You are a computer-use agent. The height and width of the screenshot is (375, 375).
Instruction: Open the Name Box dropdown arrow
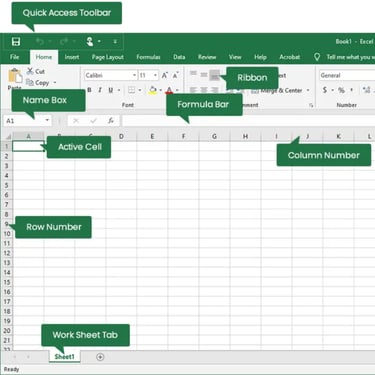[47, 120]
